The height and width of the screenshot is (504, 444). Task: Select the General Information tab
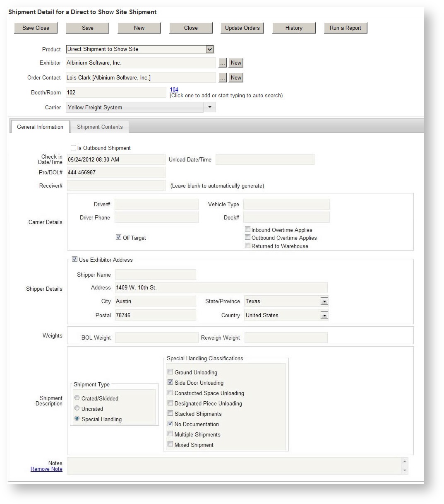coord(39,127)
